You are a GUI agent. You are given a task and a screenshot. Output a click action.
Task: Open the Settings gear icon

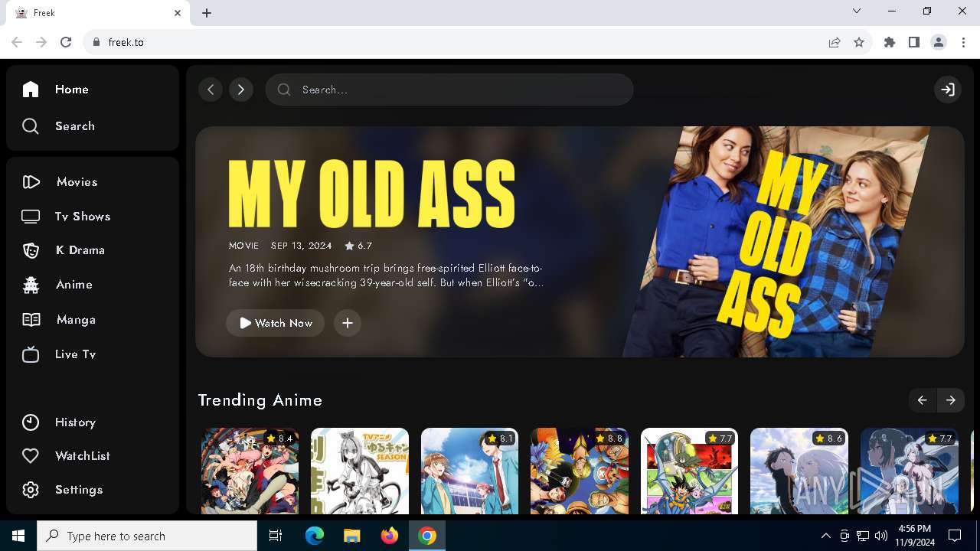coord(31,490)
